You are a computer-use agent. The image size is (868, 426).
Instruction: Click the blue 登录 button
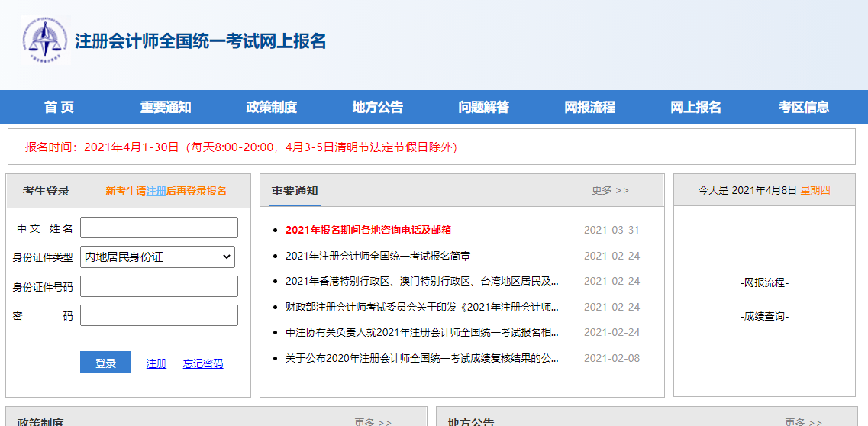pos(105,363)
